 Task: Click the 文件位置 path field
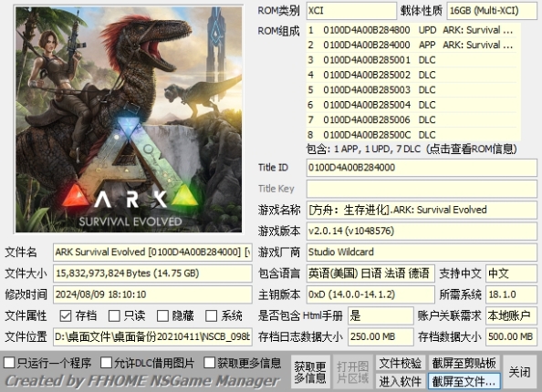pos(152,336)
